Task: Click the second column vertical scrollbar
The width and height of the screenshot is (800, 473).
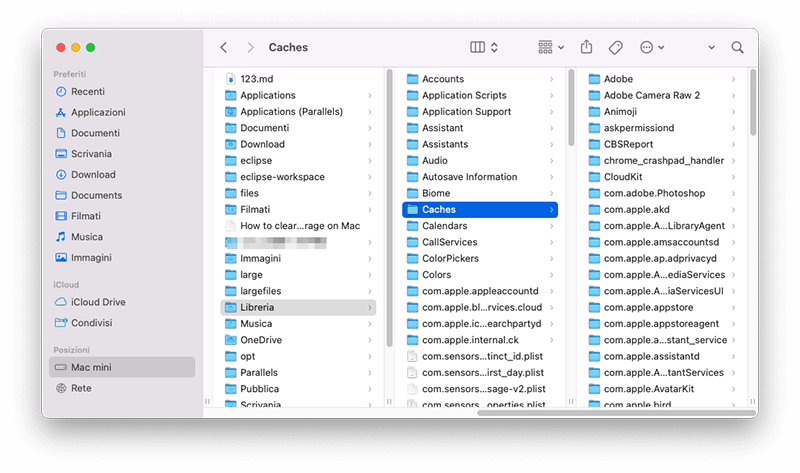Action: 571,108
